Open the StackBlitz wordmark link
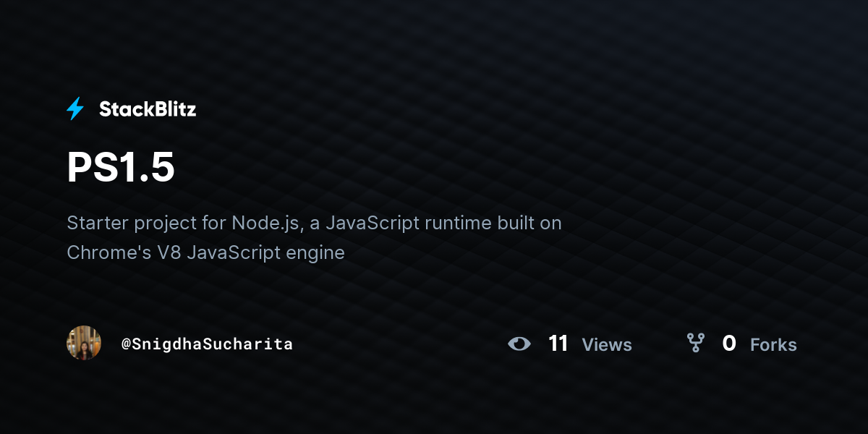Image resolution: width=868 pixels, height=434 pixels. click(148, 109)
